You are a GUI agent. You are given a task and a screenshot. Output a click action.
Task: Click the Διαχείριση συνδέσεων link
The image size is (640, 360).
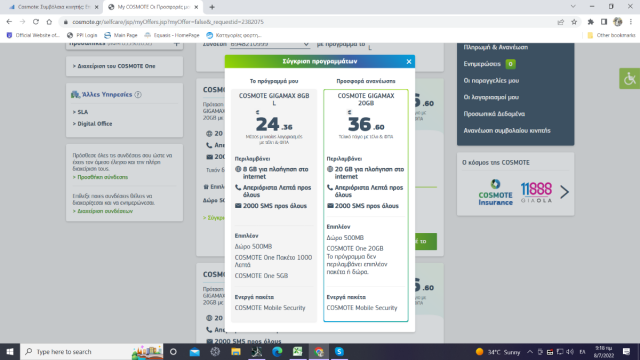pyautogui.click(x=103, y=211)
